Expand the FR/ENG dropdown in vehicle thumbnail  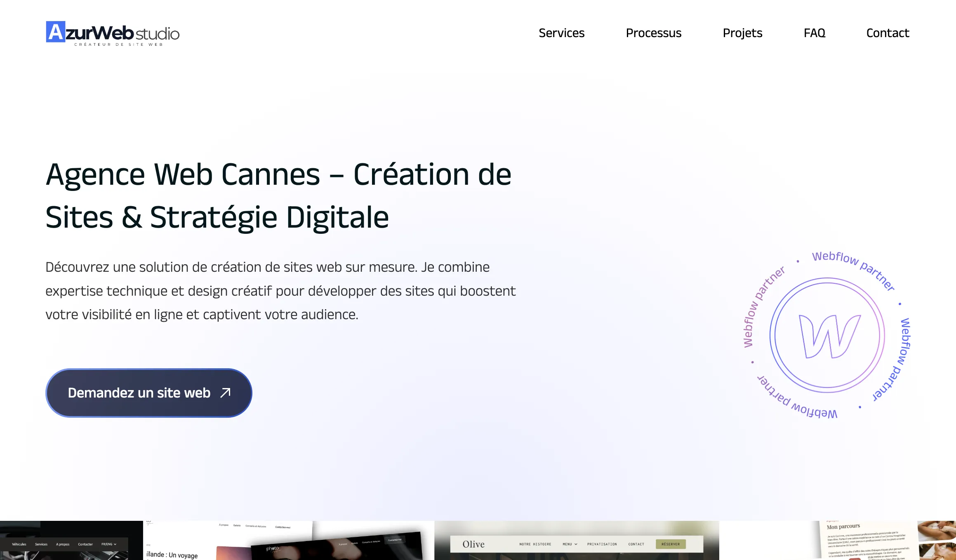pyautogui.click(x=109, y=544)
